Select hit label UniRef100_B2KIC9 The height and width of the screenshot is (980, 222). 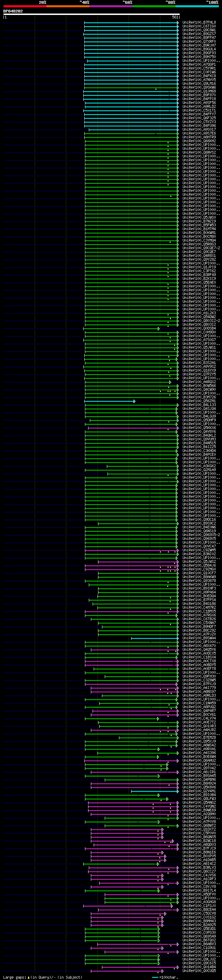tap(199, 278)
